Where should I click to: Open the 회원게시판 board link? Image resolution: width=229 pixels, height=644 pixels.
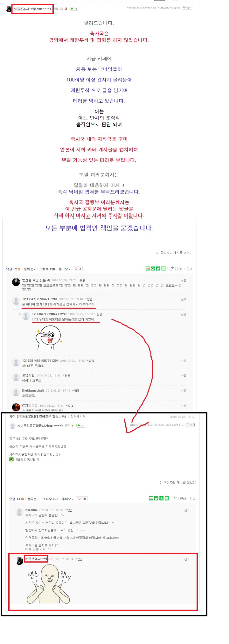(78, 416)
